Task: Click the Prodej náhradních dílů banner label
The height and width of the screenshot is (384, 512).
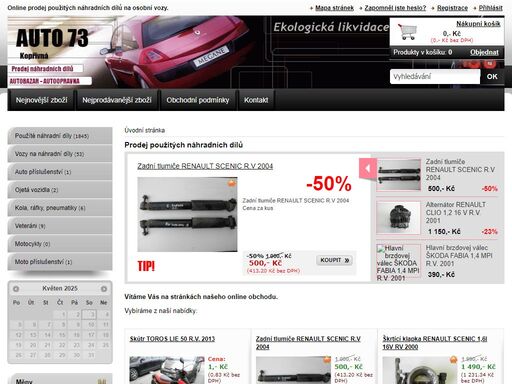Action: click(45, 69)
